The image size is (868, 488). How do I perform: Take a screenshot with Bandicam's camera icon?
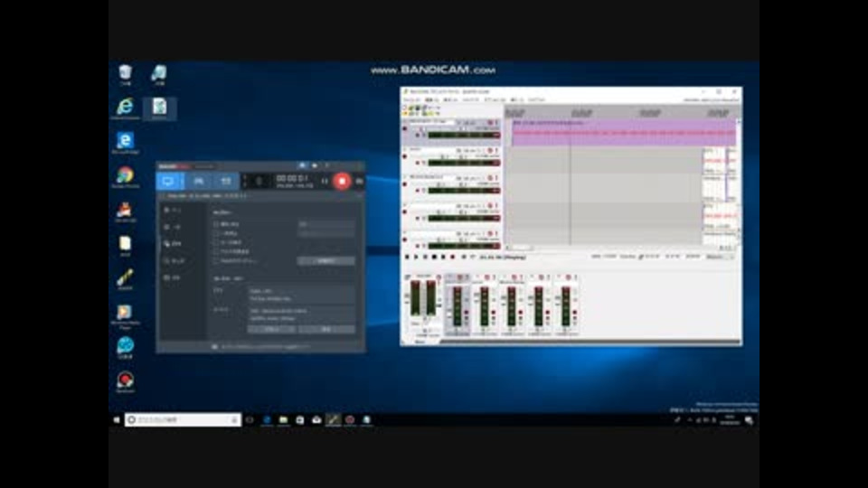(359, 181)
